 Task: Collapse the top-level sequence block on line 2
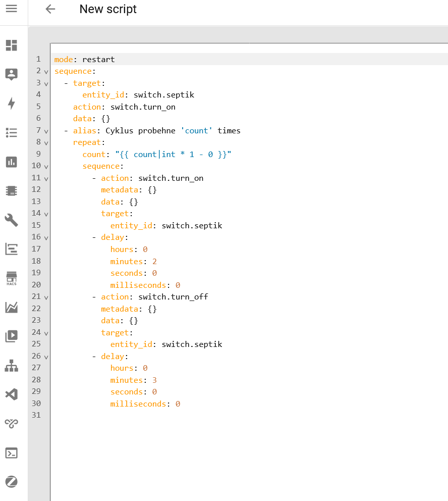point(46,72)
